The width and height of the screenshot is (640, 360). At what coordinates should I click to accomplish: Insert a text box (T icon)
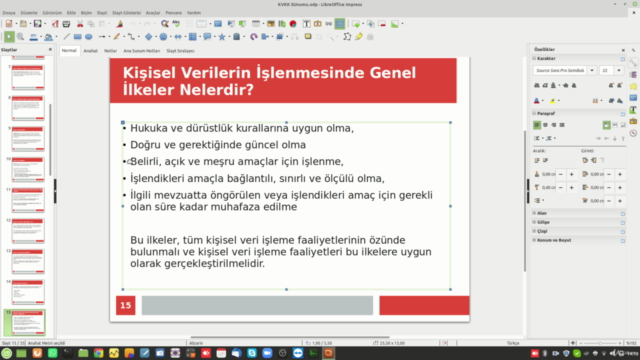pos(306,24)
